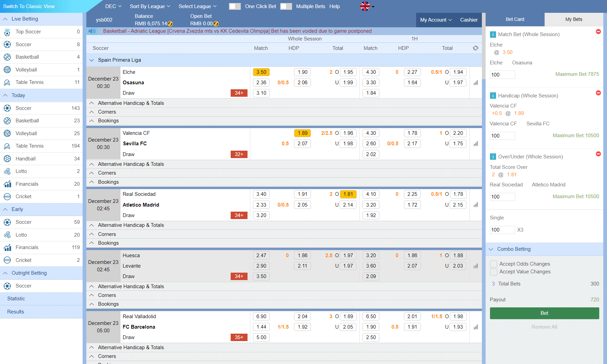Open the Sort By League dropdown

[x=150, y=6]
